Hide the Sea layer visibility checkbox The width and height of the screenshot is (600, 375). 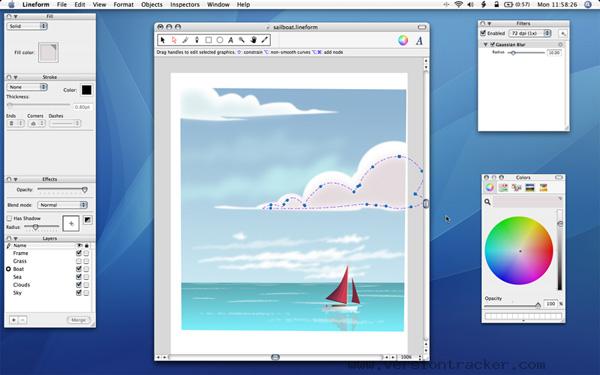(79, 277)
